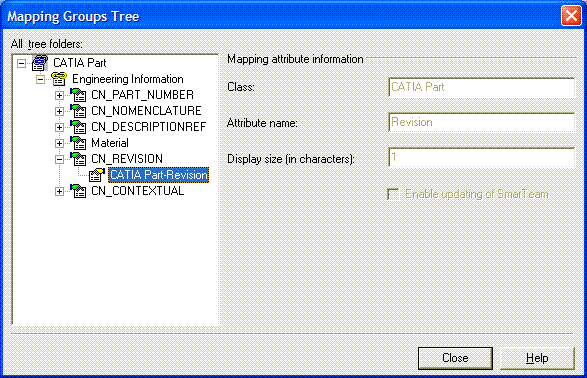Toggle Enable updating of SmarTeam checkbox

[393, 194]
